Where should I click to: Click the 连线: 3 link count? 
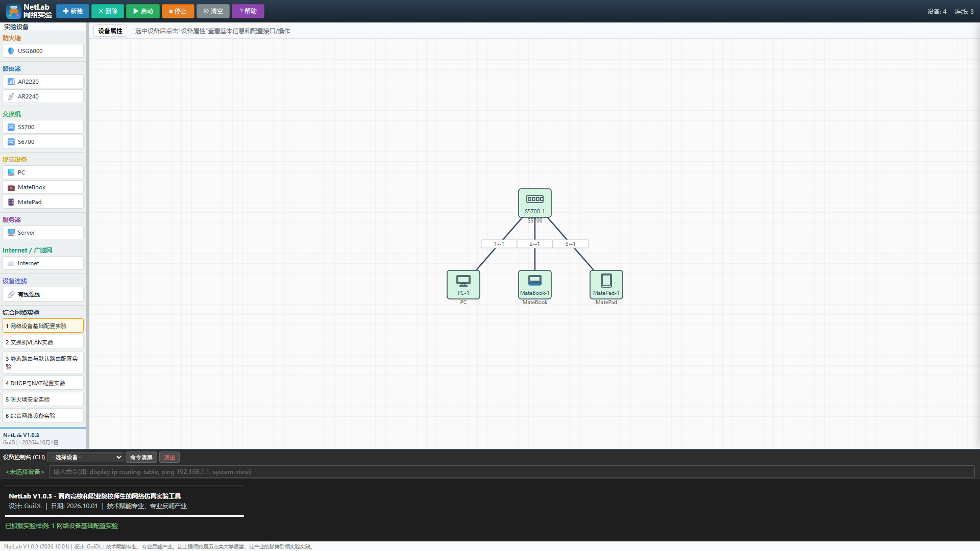click(964, 11)
